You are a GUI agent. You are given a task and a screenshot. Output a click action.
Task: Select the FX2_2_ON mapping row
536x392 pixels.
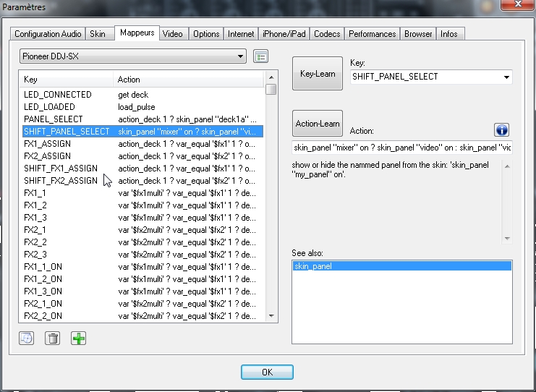pyautogui.click(x=142, y=316)
